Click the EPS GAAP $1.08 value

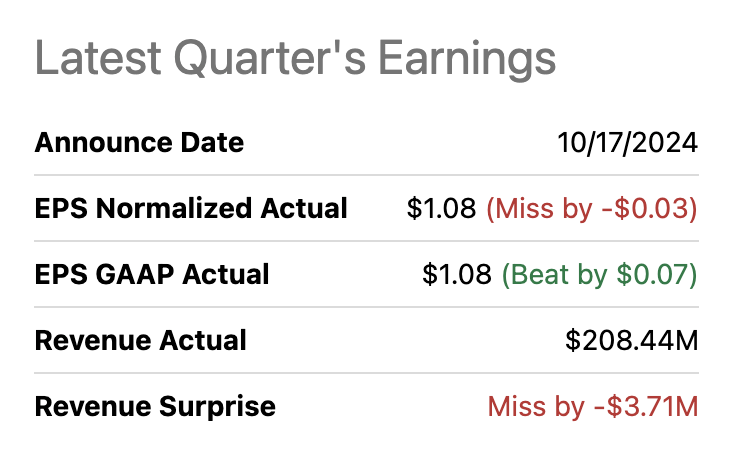457,274
